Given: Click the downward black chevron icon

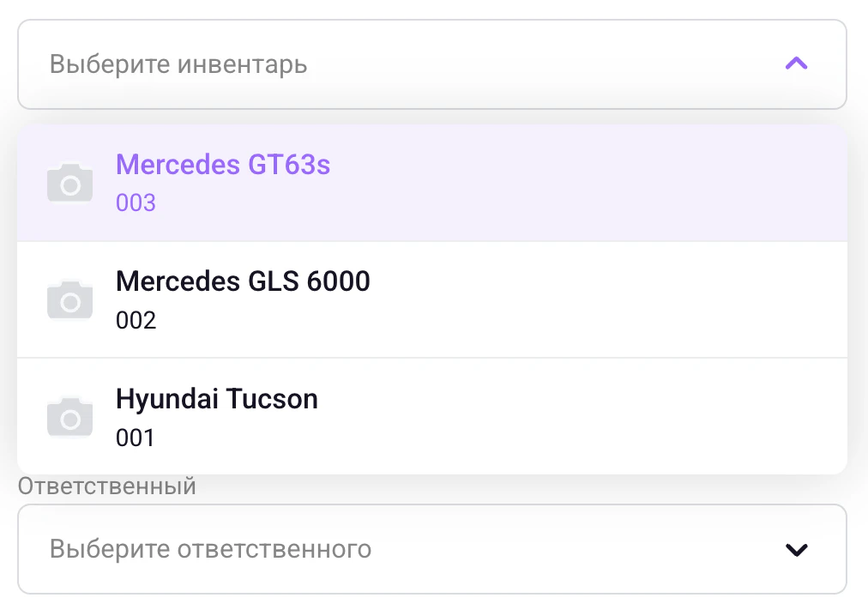Looking at the screenshot, I should tap(796, 549).
